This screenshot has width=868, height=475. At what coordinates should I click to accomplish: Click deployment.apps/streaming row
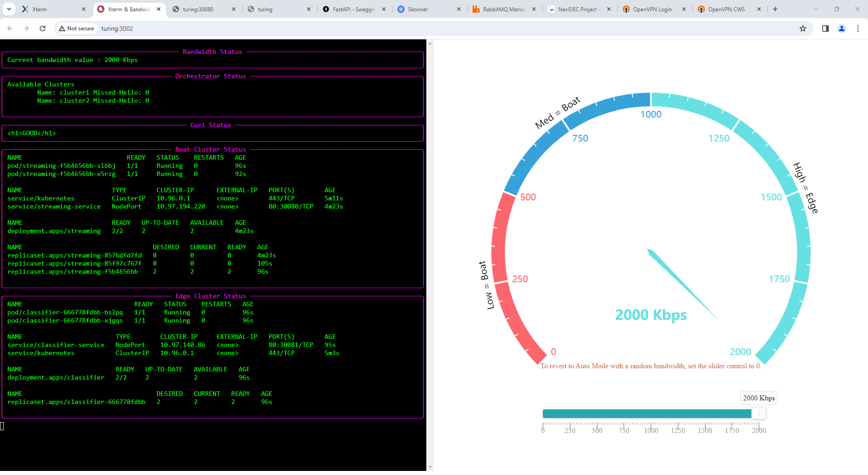click(130, 231)
